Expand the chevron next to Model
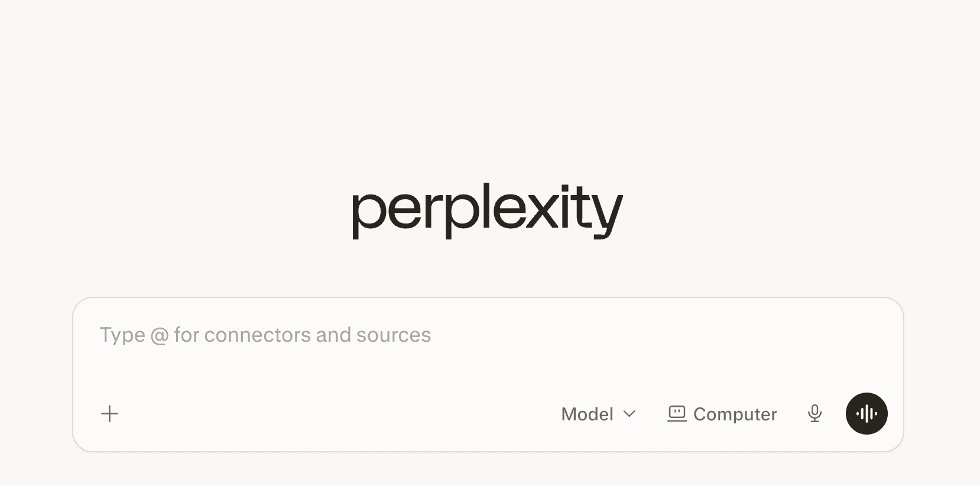 [629, 414]
